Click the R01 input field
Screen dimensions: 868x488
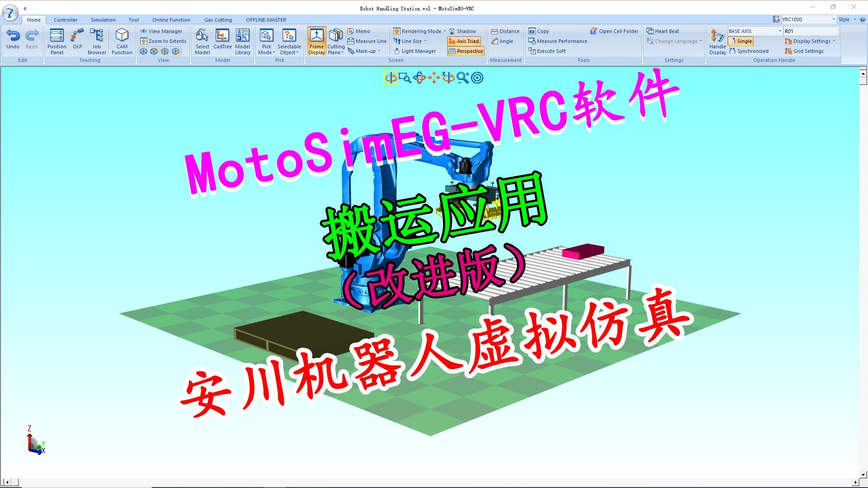click(x=811, y=31)
